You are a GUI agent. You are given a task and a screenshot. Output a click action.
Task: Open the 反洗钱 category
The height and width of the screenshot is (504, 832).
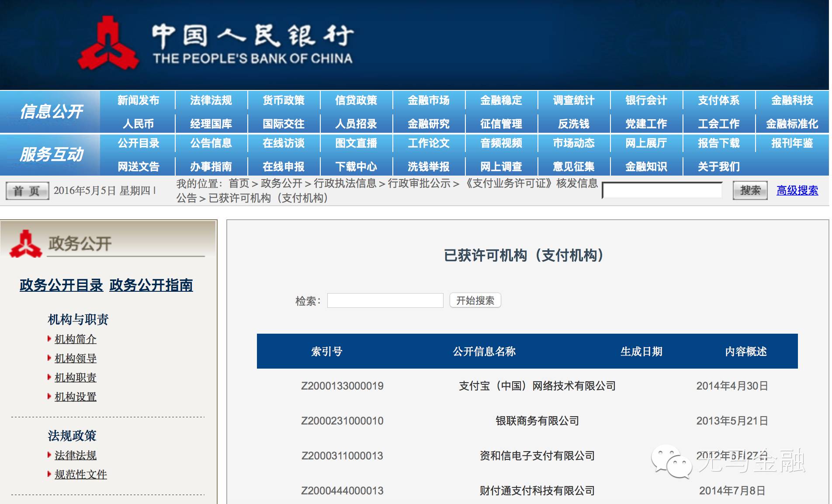(573, 124)
